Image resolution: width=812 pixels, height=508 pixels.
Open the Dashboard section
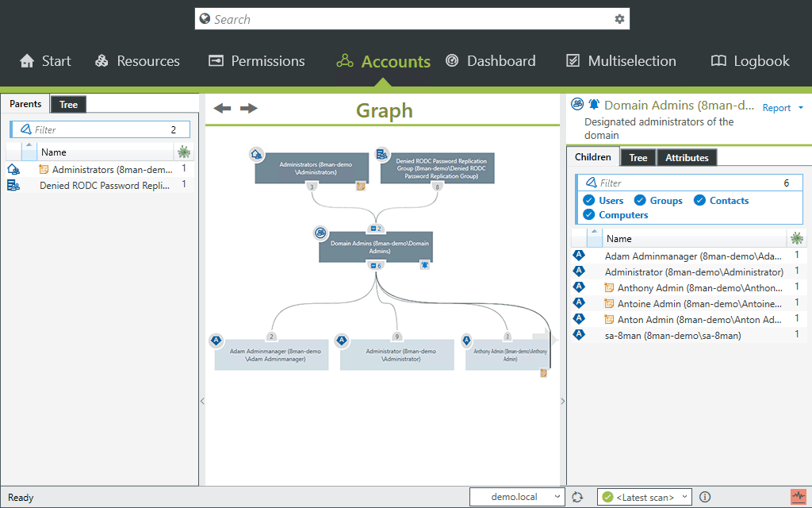coord(490,61)
